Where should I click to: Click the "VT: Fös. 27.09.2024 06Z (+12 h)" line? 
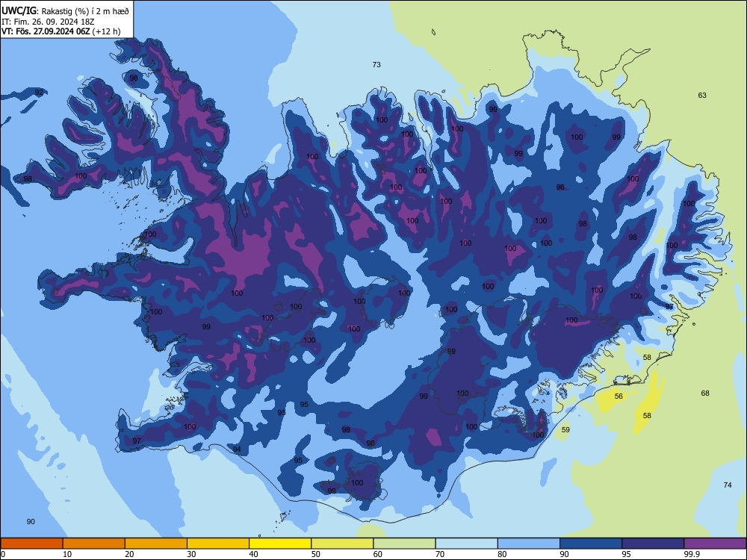[x=61, y=32]
